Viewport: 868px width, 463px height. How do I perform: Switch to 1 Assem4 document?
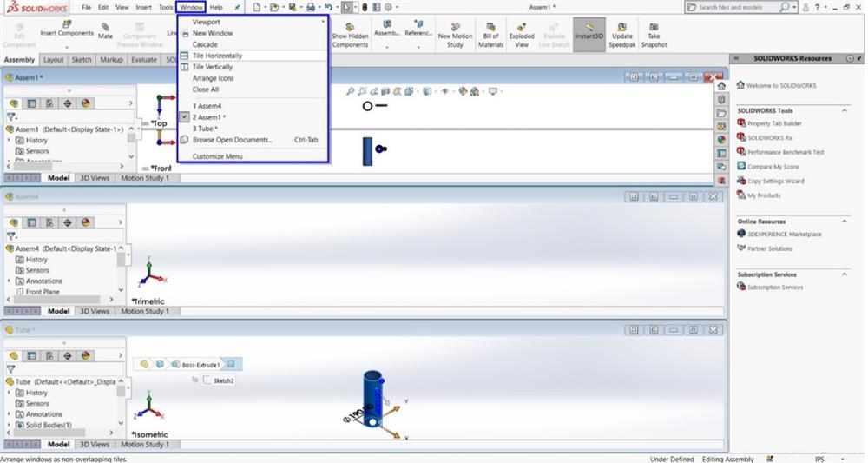pos(253,106)
